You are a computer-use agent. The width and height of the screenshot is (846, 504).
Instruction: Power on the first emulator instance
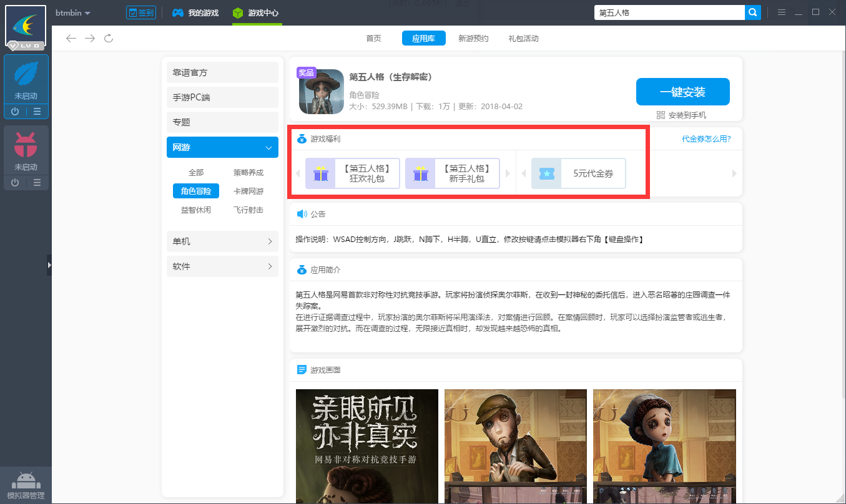click(15, 112)
